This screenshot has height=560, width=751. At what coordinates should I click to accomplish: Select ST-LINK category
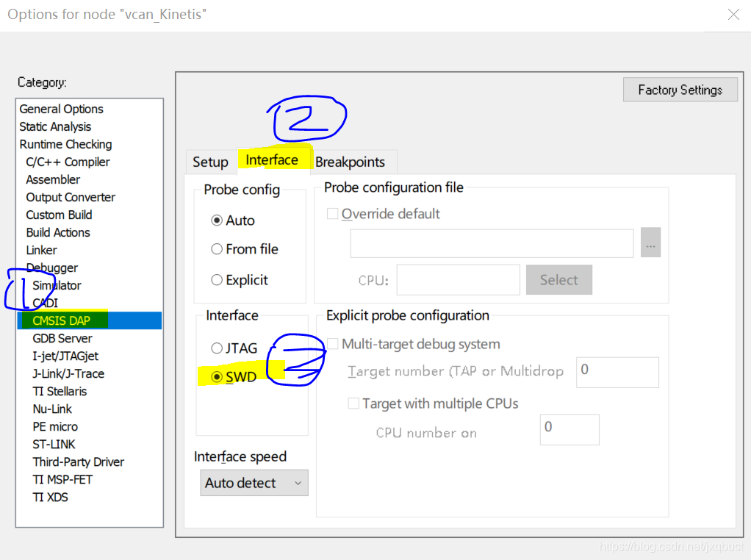54,445
